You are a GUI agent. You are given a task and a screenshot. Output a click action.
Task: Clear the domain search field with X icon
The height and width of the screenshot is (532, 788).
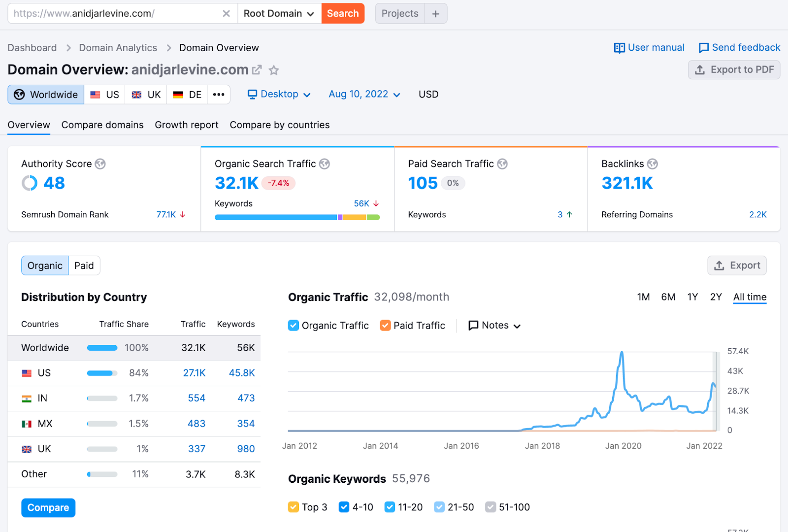point(226,14)
